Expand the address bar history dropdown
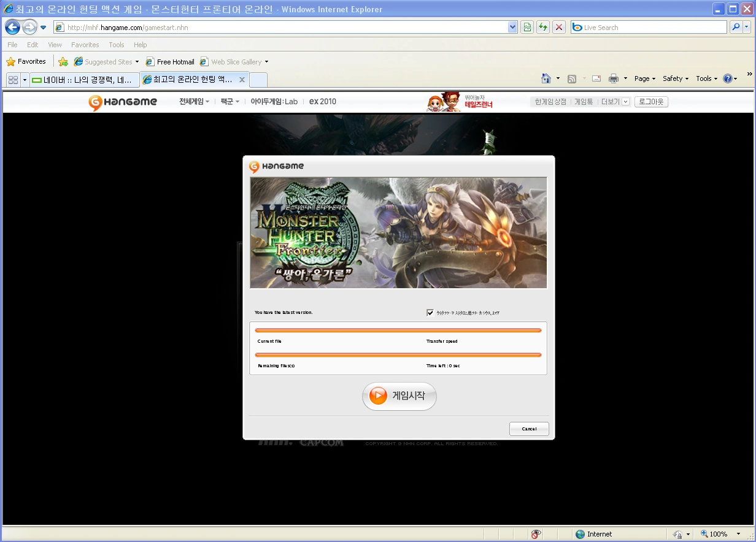756x542 pixels. coord(513,28)
